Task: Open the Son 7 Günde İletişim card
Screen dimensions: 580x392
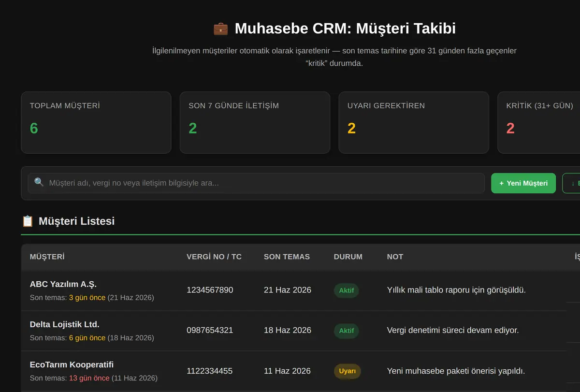Action: (x=255, y=122)
